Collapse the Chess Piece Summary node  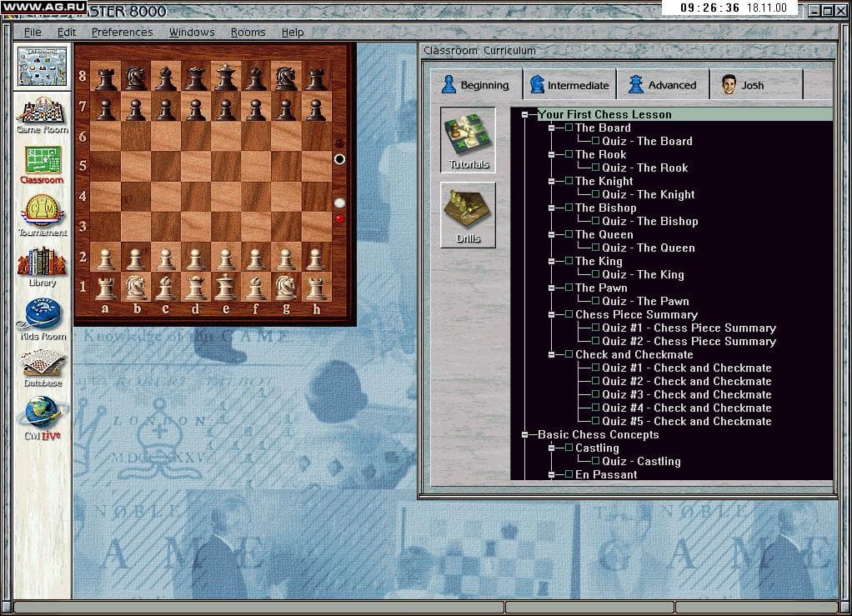(x=552, y=314)
